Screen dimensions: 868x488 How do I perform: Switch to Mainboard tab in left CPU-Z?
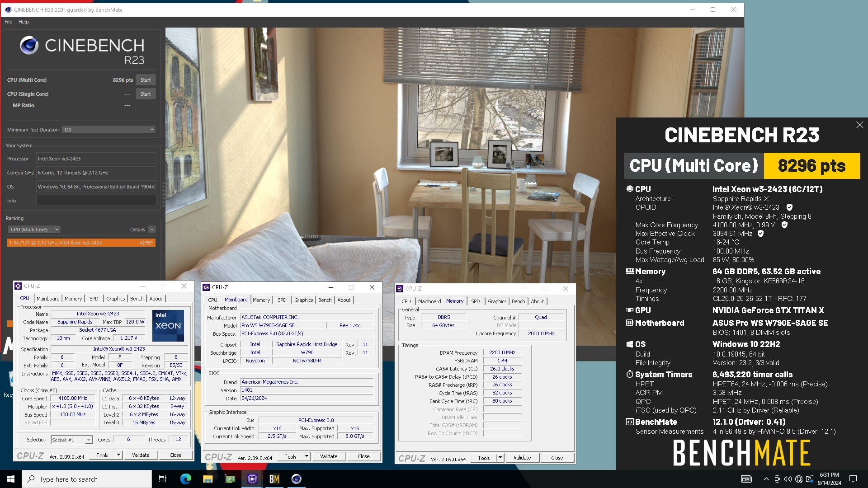(48, 299)
